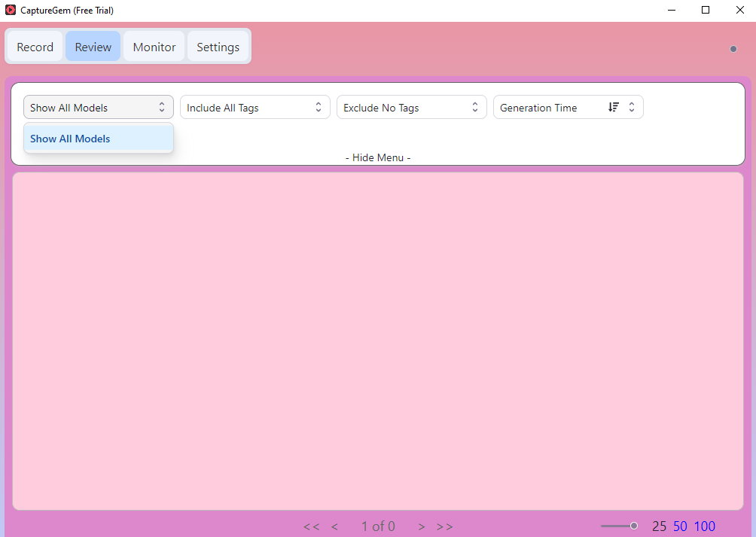
Task: Jump to last page with >> arrows
Action: click(x=444, y=526)
